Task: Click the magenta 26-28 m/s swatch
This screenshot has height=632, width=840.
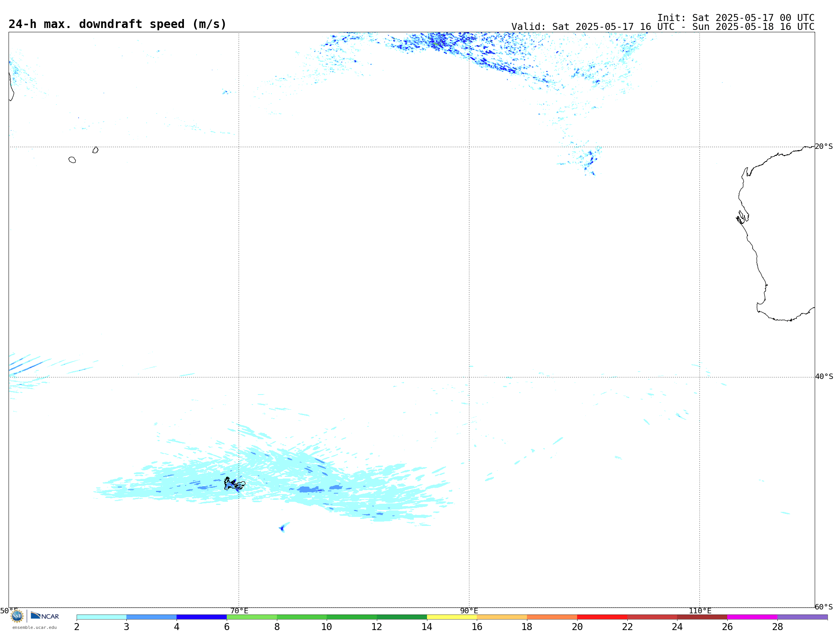Action: pyautogui.click(x=752, y=617)
